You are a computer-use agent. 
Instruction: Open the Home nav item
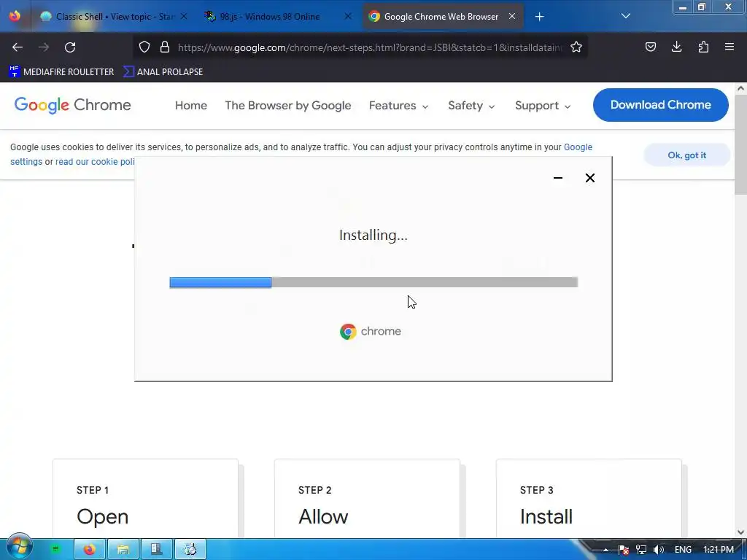click(191, 105)
